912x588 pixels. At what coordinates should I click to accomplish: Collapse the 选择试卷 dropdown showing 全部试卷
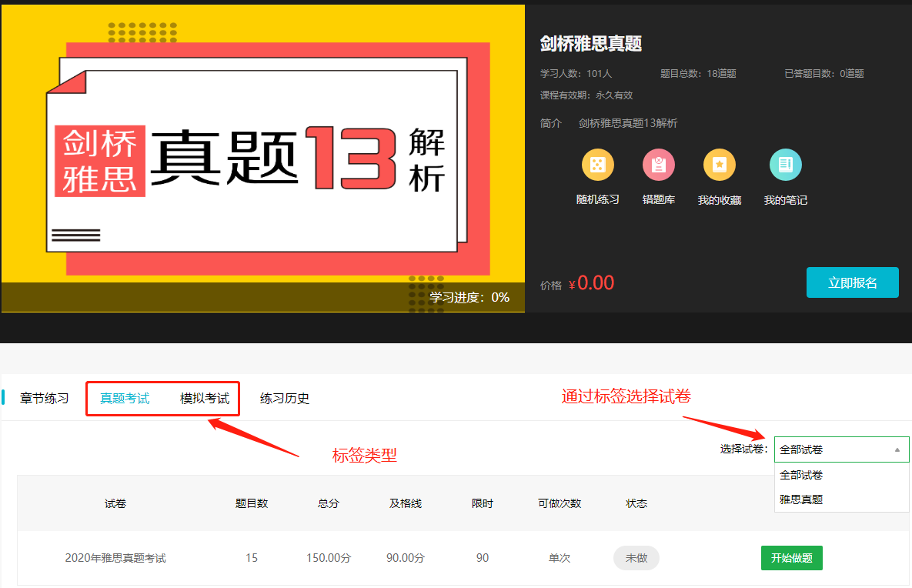click(x=841, y=449)
